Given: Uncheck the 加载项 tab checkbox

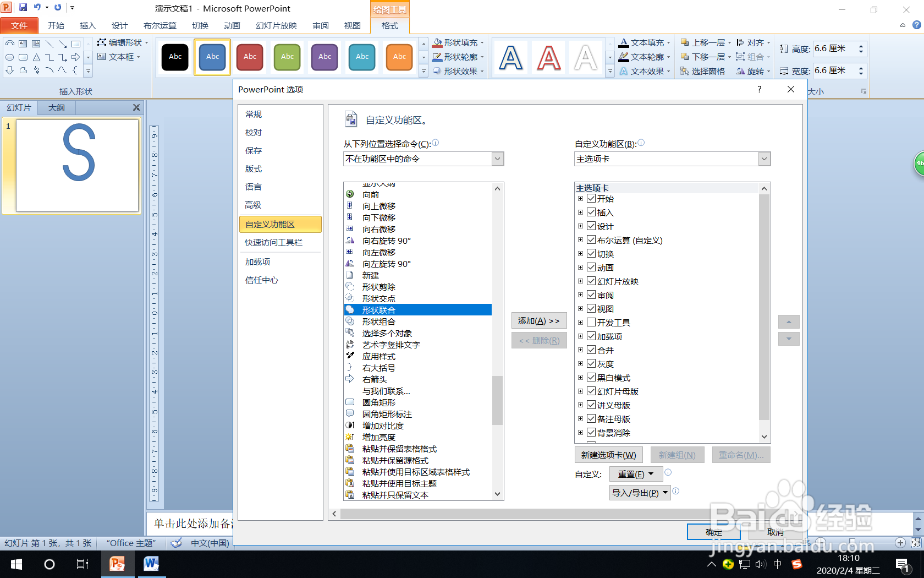Looking at the screenshot, I should (x=591, y=336).
